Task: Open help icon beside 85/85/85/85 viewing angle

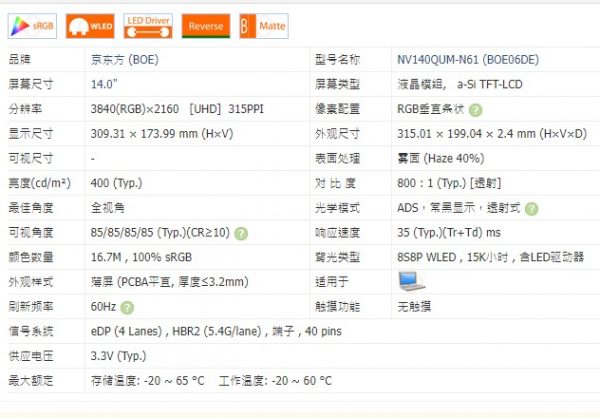Action: click(241, 233)
